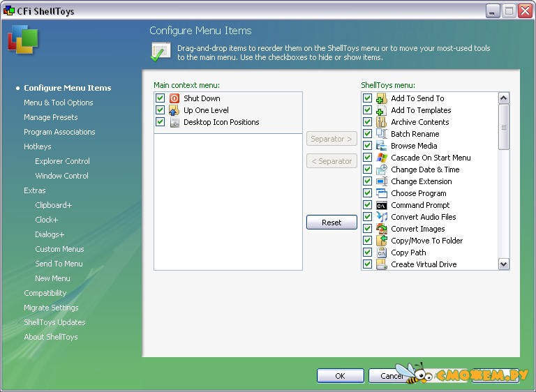Open Dialogs+ settings
The image size is (536, 392).
pyautogui.click(x=50, y=234)
